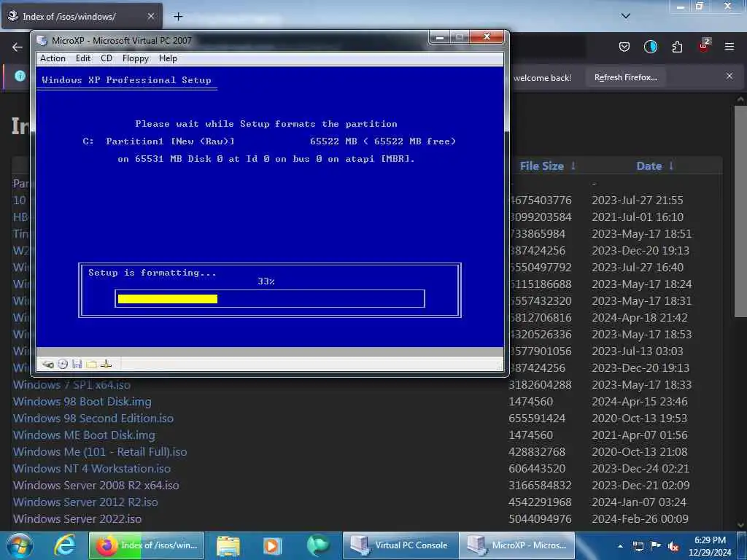Click the floppy disk status icon in Virtual PC
Screen dimensions: 747x560
77,365
